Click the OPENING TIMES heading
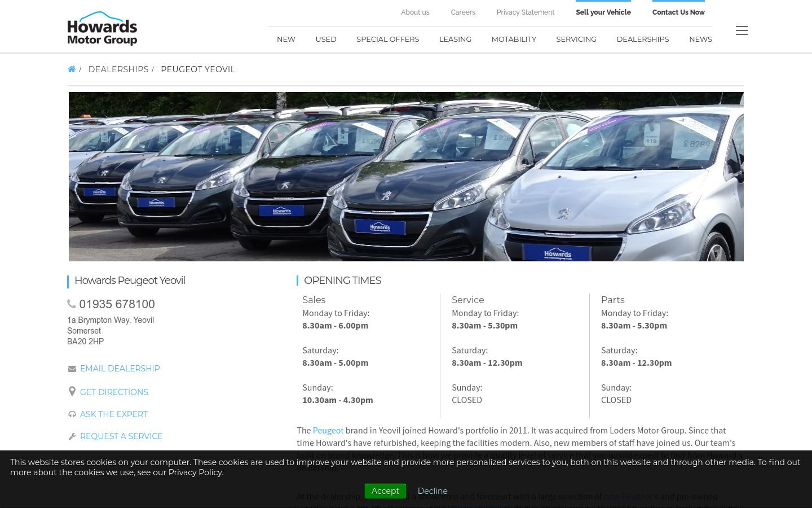 (342, 281)
